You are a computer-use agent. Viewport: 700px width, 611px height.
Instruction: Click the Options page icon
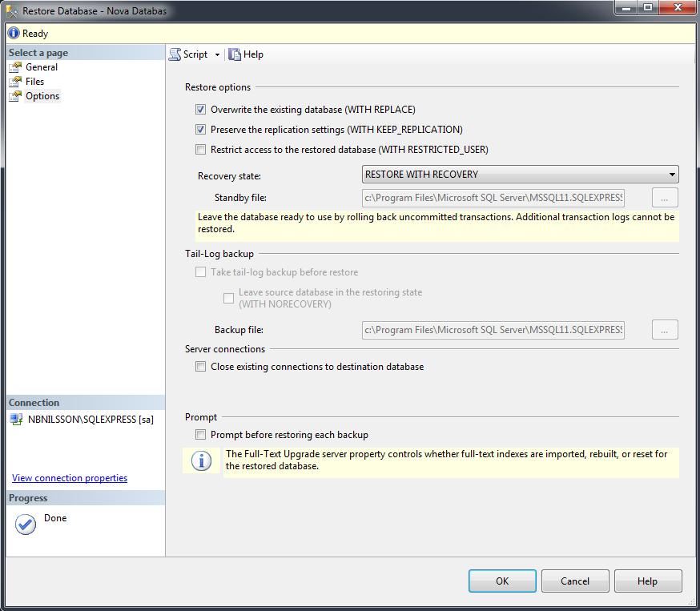15,96
